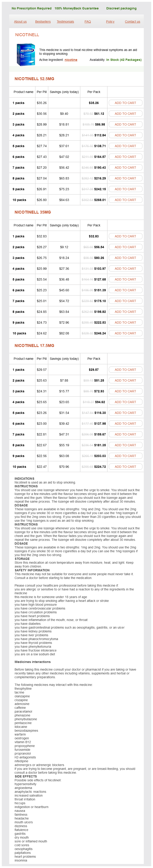This screenshot has height=868, width=153.
Task: View the Policy page
Action: (110, 22)
